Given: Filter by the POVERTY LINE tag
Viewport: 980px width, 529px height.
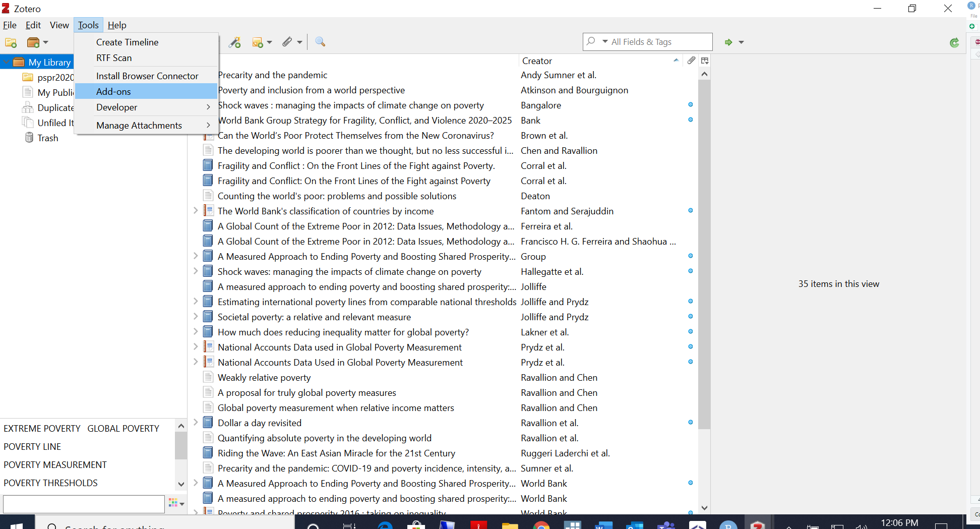Looking at the screenshot, I should 32,446.
